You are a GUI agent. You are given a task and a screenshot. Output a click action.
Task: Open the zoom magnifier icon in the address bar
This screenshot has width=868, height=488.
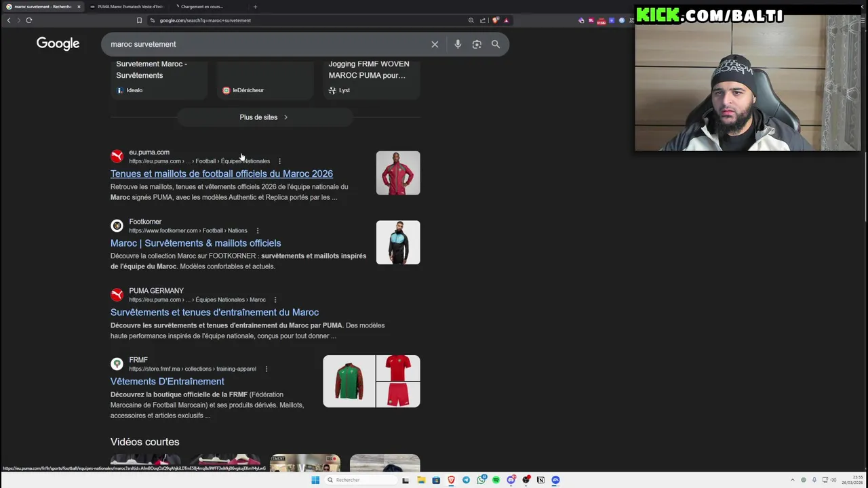coord(471,20)
